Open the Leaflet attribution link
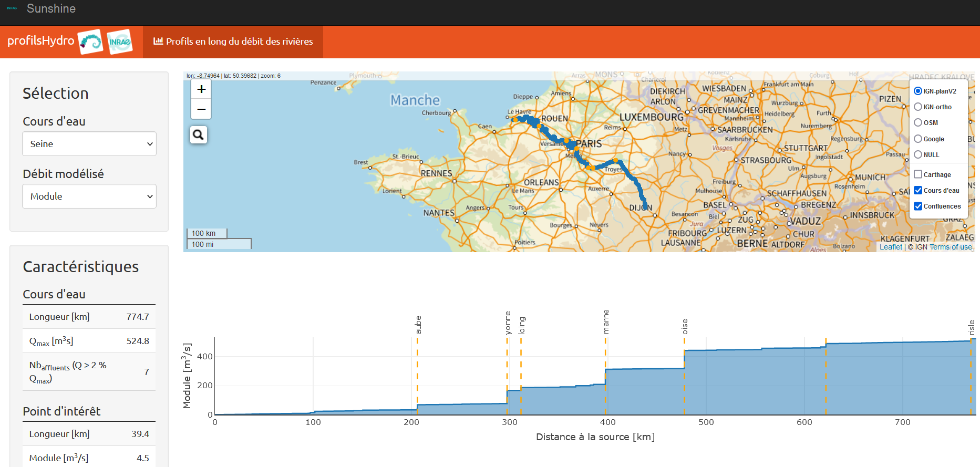Viewport: 980px width, 467px height. click(891, 247)
